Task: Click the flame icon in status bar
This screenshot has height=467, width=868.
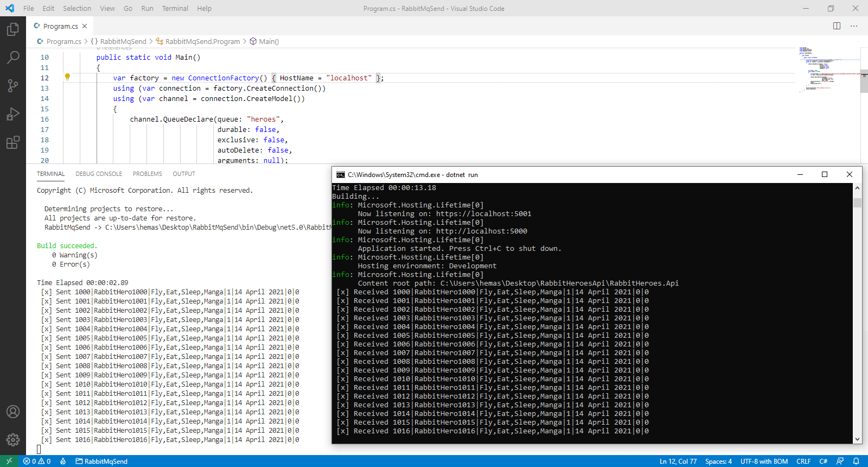Action: pyautogui.click(x=63, y=461)
